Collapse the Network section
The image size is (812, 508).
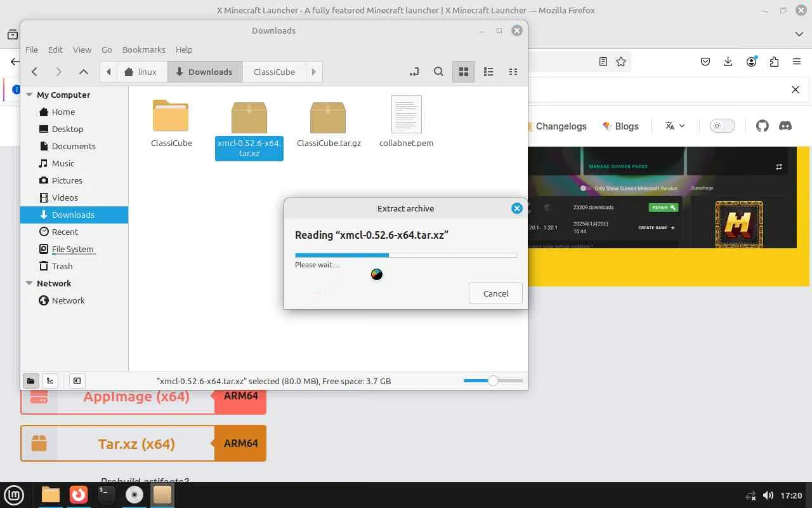click(29, 283)
